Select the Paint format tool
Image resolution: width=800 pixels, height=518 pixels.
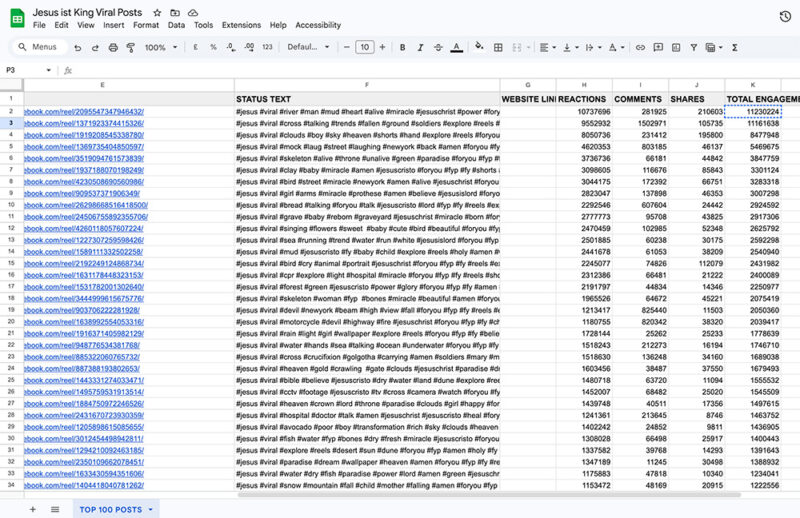[x=131, y=47]
